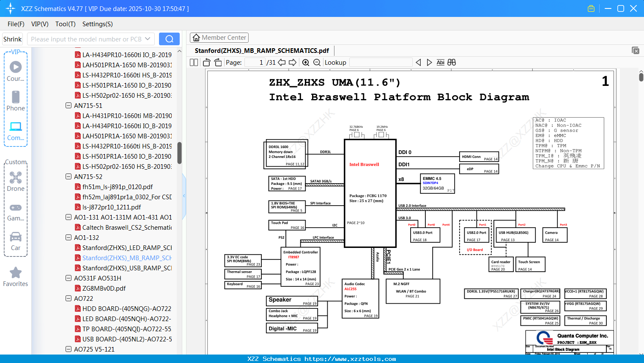Select the Phone category icon

pyautogui.click(x=16, y=101)
